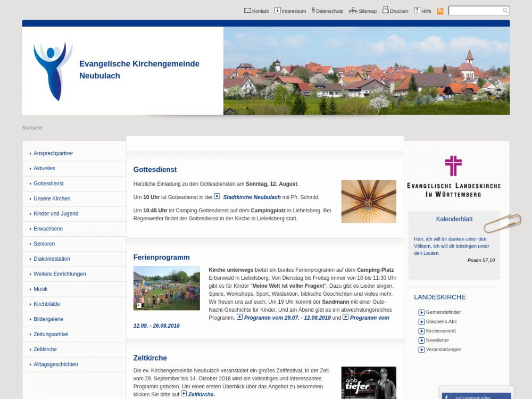Viewport: 532px width, 399px height.
Task: Enlarge the Ferienprogramm photo via plus icon
Action: click(x=139, y=305)
